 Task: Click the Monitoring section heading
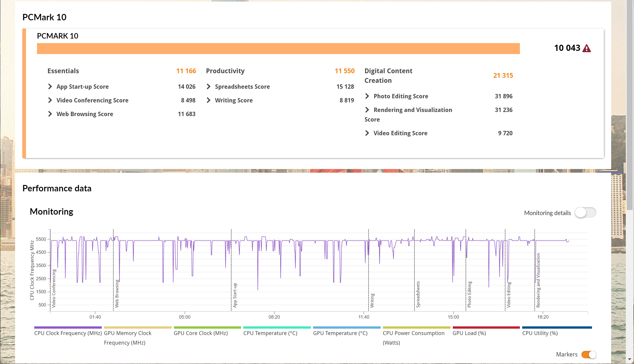pyautogui.click(x=51, y=211)
